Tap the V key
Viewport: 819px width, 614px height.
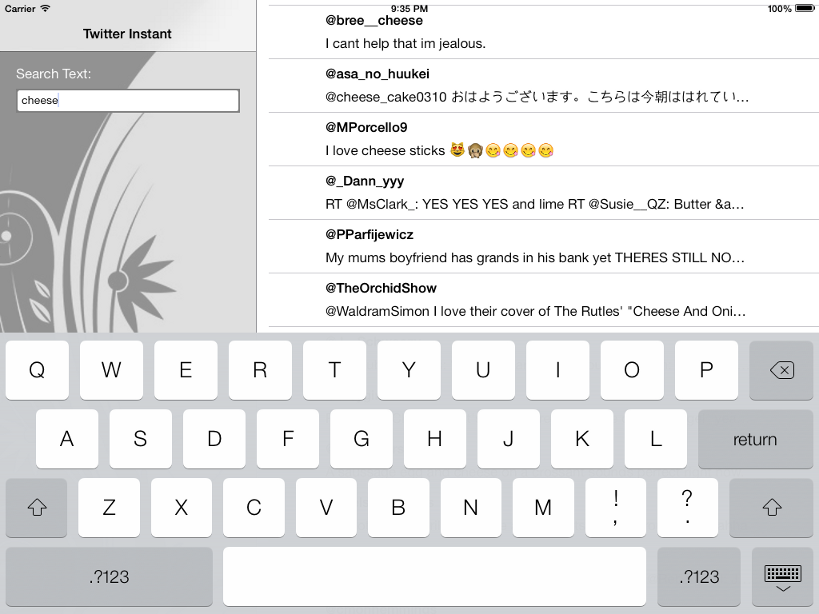[x=326, y=507]
